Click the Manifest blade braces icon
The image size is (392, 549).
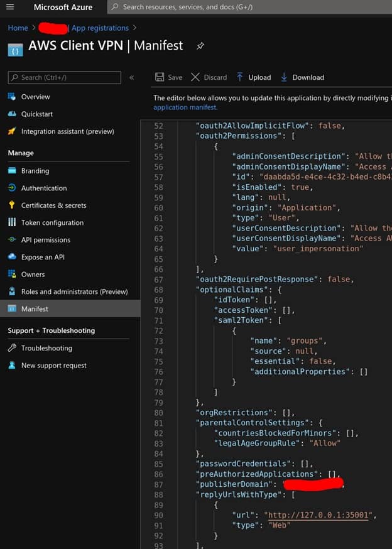coord(16,50)
